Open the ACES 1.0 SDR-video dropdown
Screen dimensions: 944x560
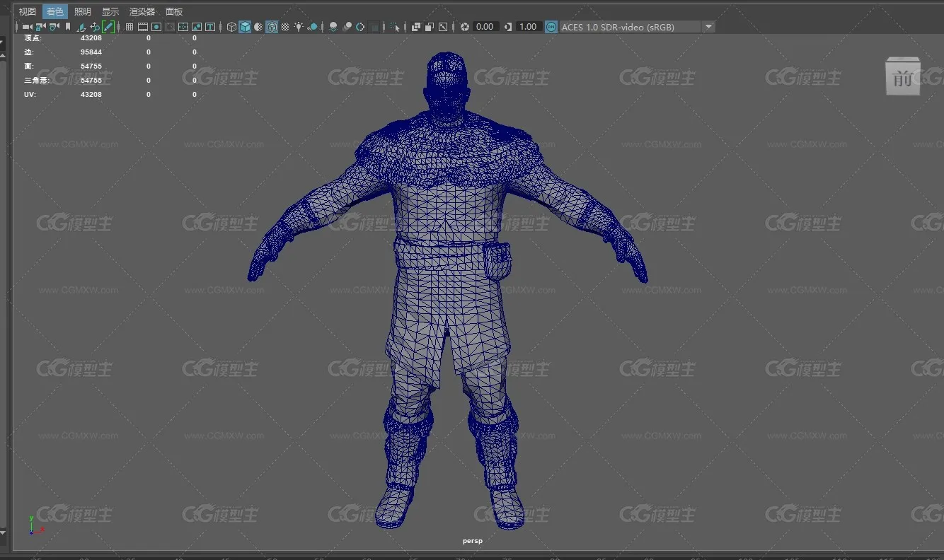click(637, 27)
